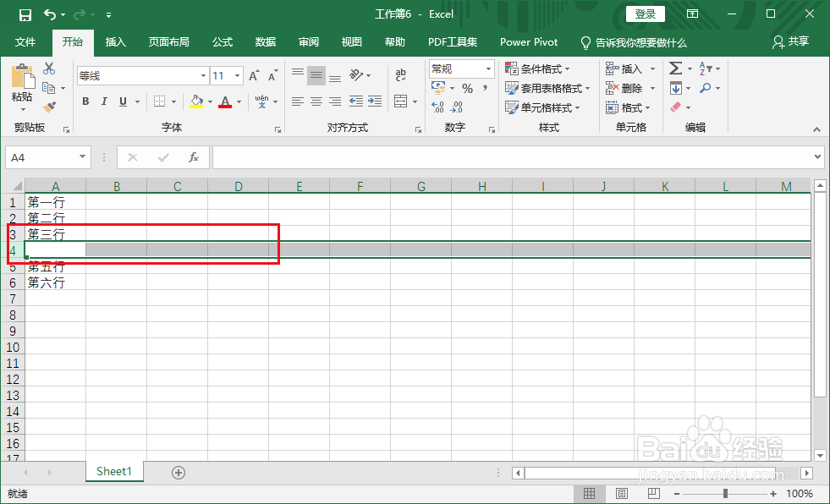Increase font size with large A icon
830x504 pixels.
(x=255, y=75)
